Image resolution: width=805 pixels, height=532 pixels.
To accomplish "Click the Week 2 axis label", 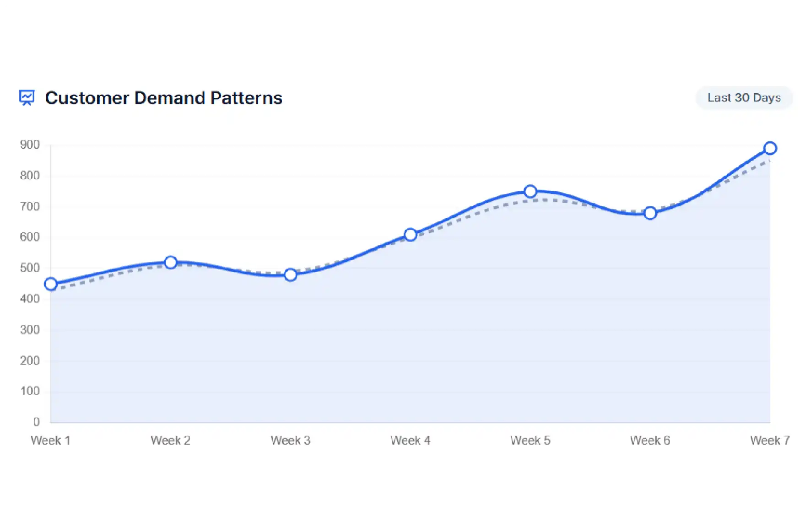I will [170, 440].
